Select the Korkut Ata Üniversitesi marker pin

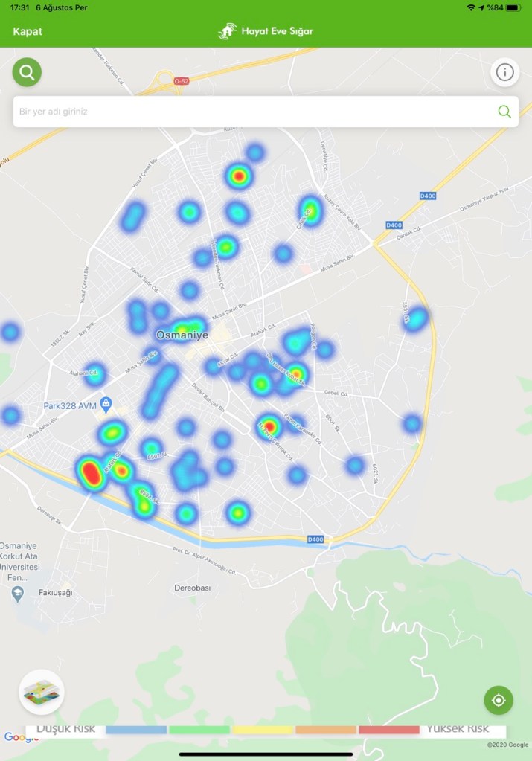(17, 594)
